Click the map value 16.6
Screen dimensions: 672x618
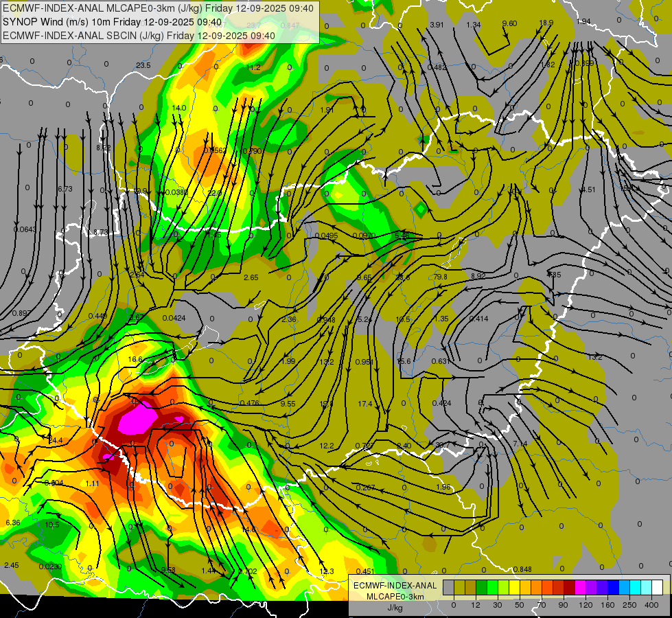coord(135,359)
